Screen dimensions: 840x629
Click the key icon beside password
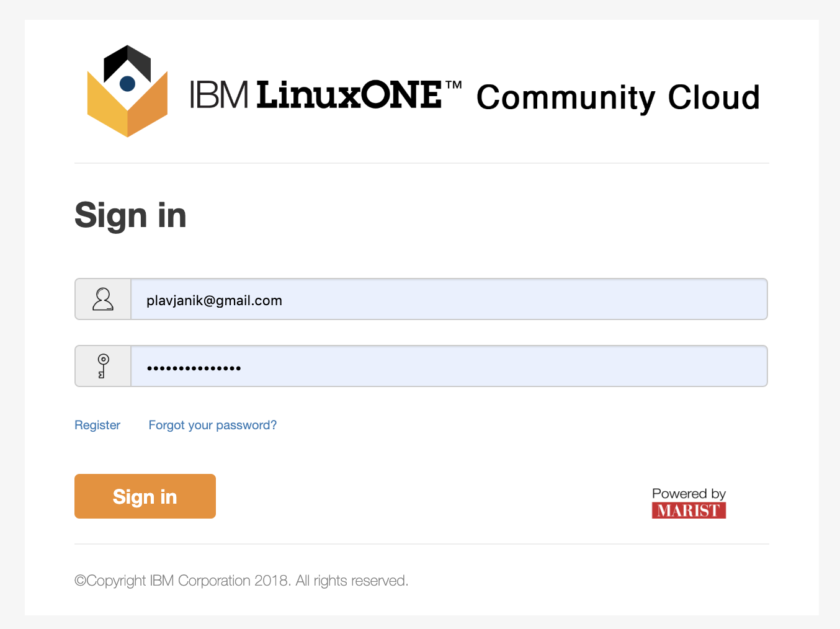coord(103,366)
